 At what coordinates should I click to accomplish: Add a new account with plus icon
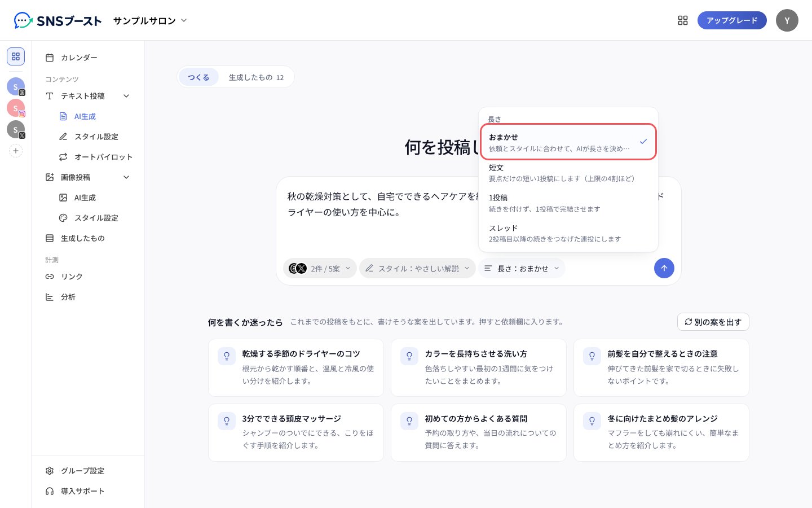pyautogui.click(x=16, y=151)
